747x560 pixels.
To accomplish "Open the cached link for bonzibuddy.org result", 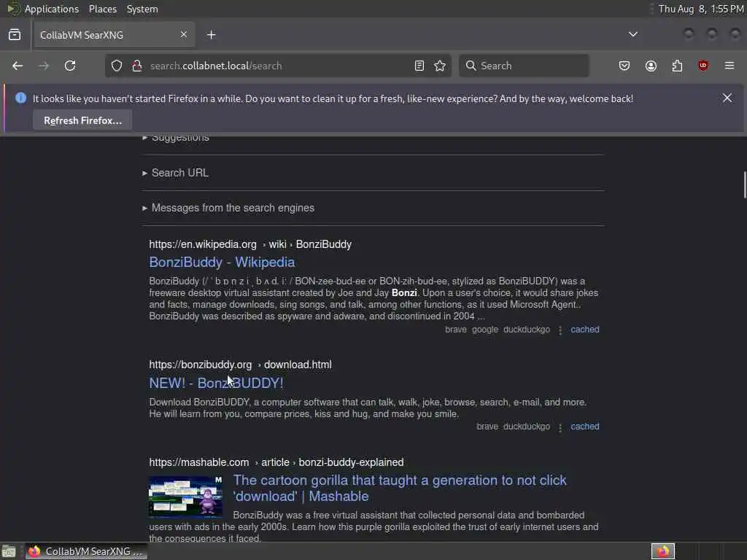I will (585, 427).
